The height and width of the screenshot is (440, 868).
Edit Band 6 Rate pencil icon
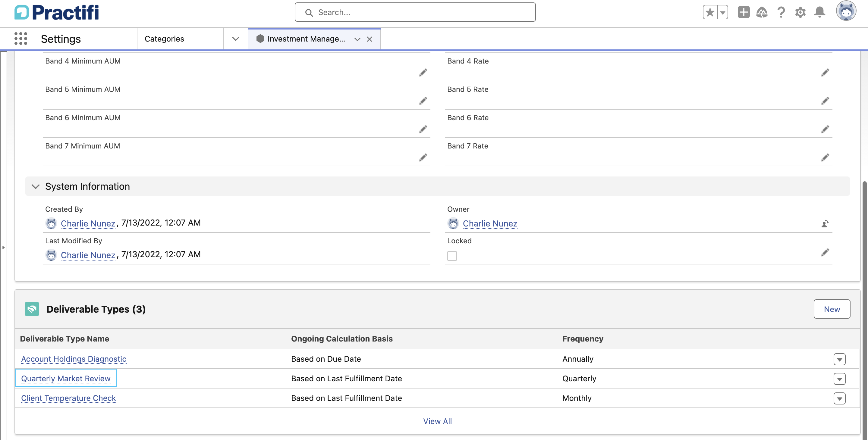825,129
